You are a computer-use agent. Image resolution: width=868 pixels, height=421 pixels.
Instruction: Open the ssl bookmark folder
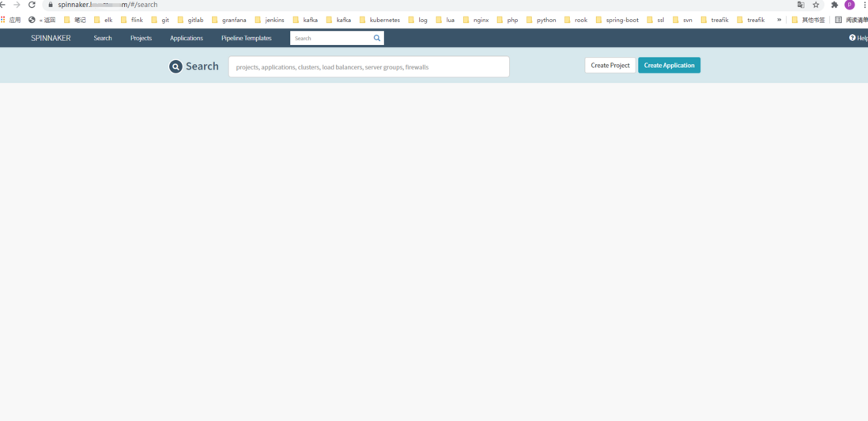(655, 20)
